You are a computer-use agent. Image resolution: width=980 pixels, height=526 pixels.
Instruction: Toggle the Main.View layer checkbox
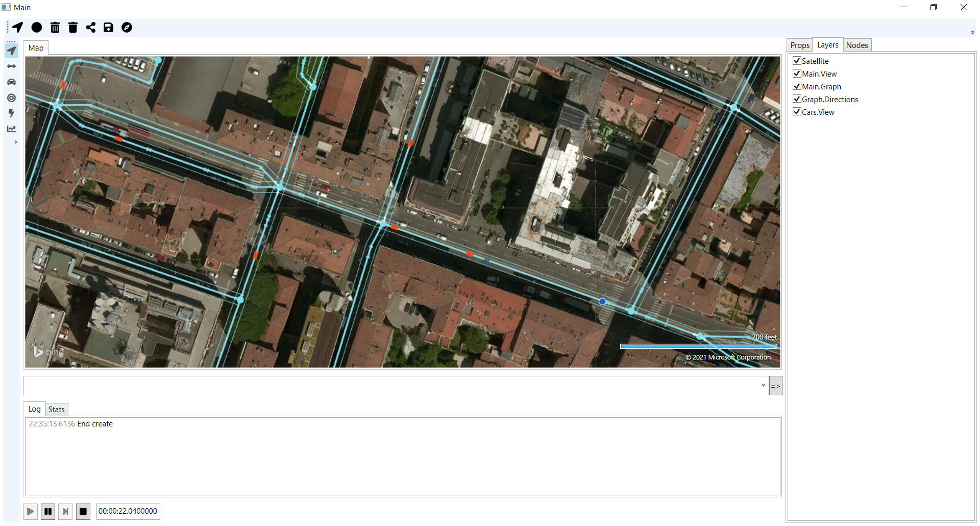pos(797,74)
